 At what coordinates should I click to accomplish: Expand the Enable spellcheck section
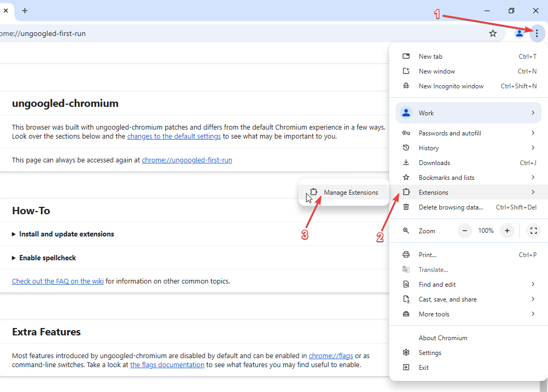point(47,258)
